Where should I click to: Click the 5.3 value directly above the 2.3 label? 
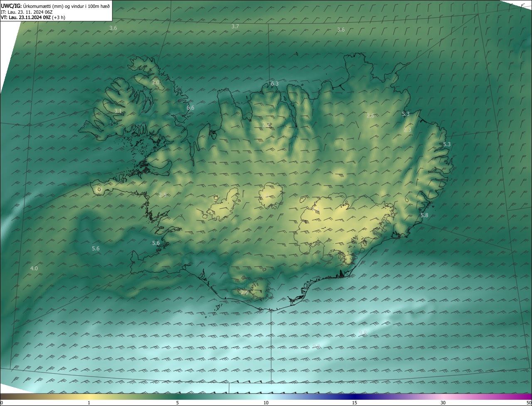click(406, 114)
